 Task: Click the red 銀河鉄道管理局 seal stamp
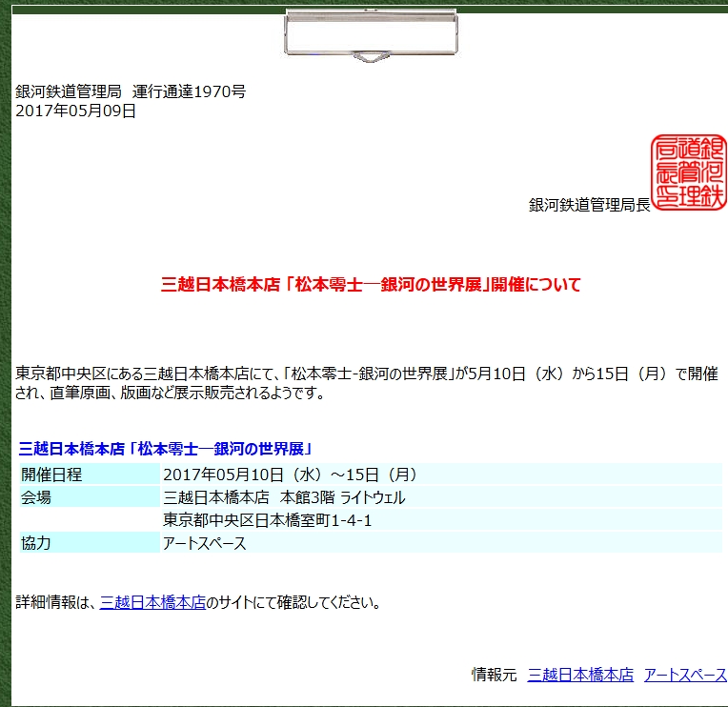click(689, 172)
